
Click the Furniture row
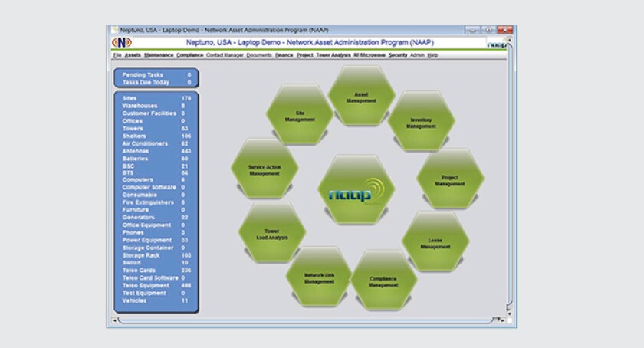156,210
